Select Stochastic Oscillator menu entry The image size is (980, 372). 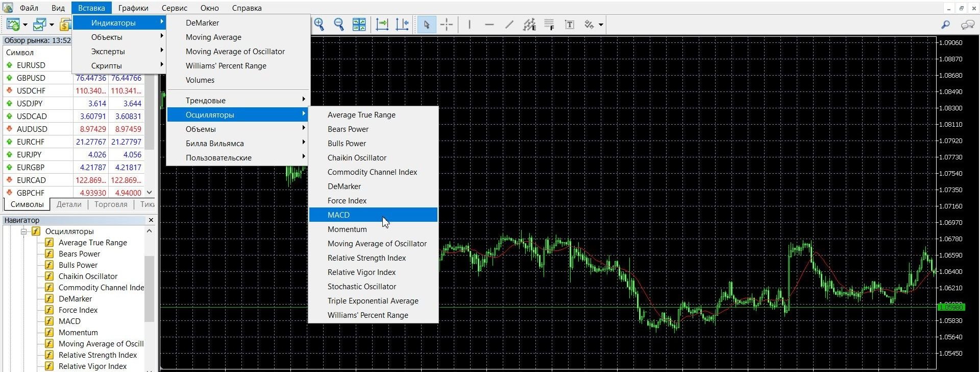pos(373,286)
